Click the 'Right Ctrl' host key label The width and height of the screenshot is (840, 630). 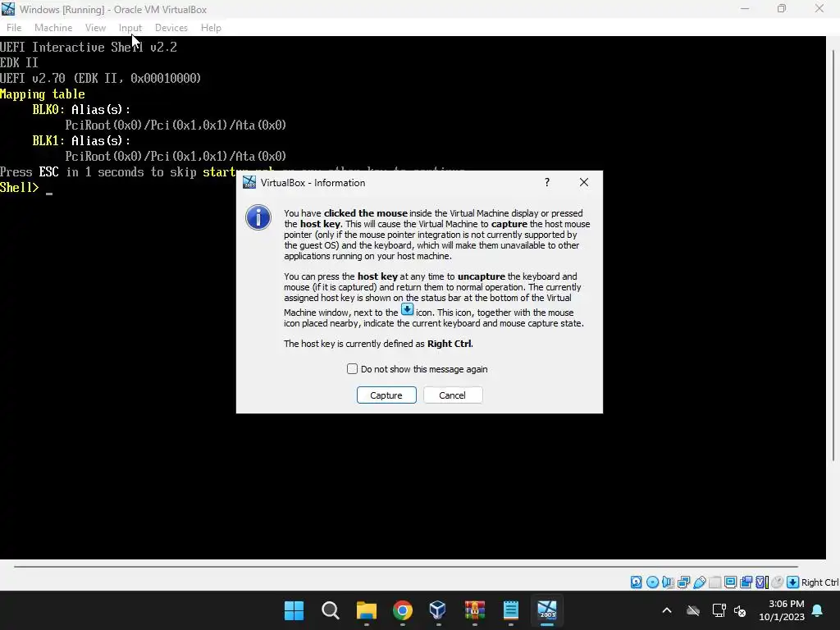819,582
